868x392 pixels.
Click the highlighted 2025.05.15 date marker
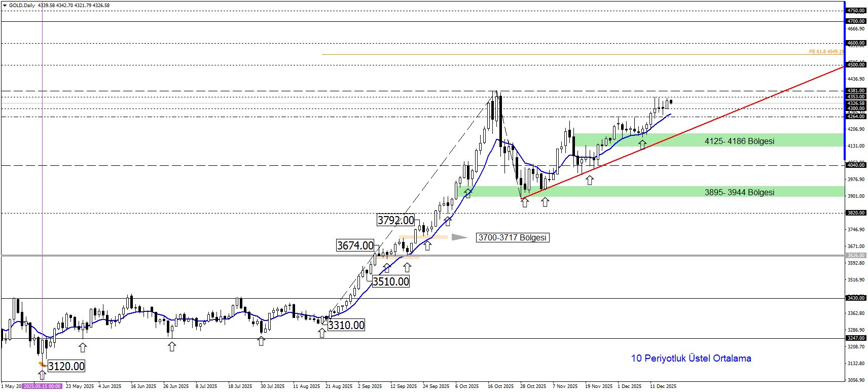[x=42, y=386]
